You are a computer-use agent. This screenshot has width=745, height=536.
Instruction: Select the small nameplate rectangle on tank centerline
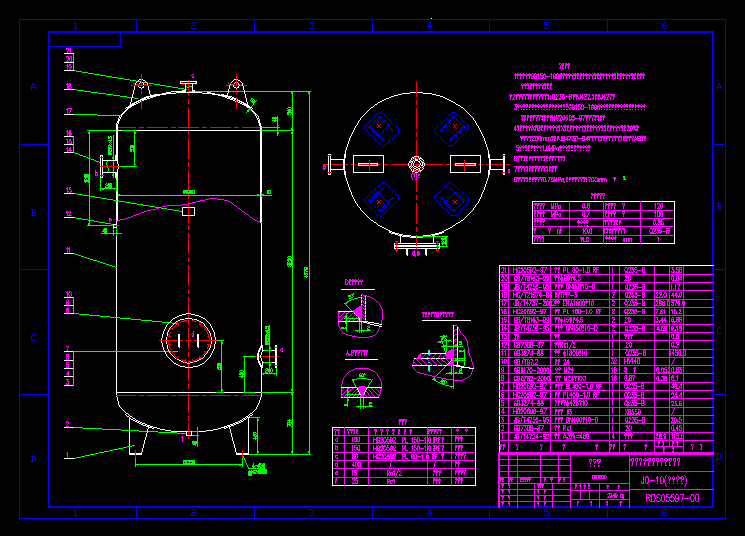tap(188, 211)
